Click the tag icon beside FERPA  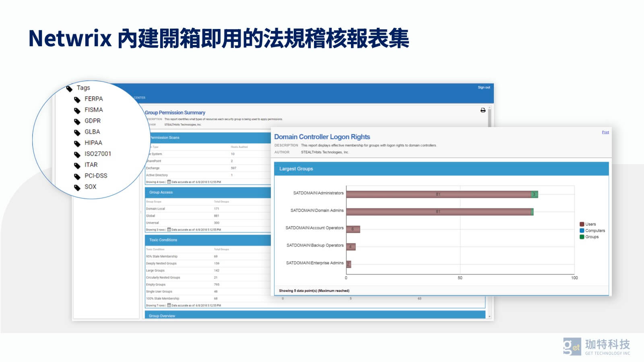77,99
